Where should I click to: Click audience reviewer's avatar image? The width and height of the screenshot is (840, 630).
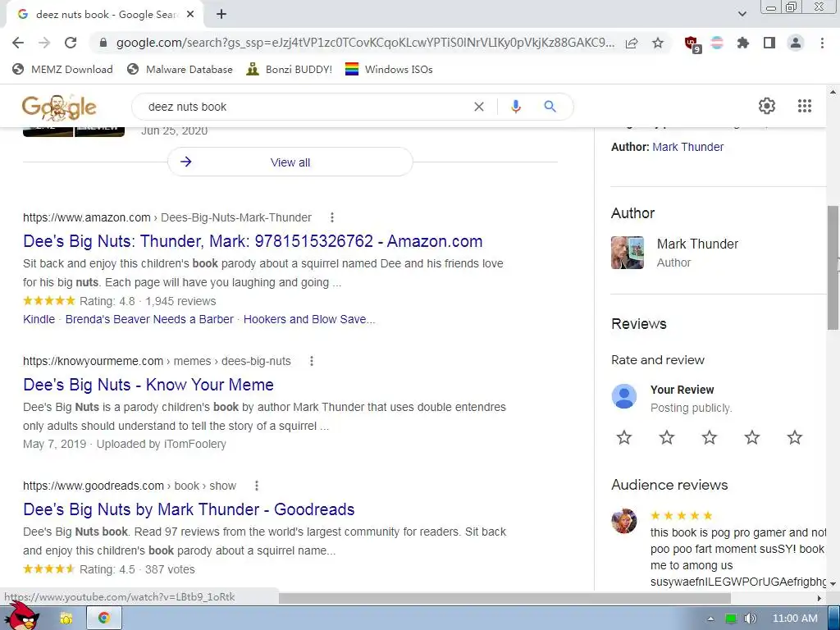[x=624, y=521]
